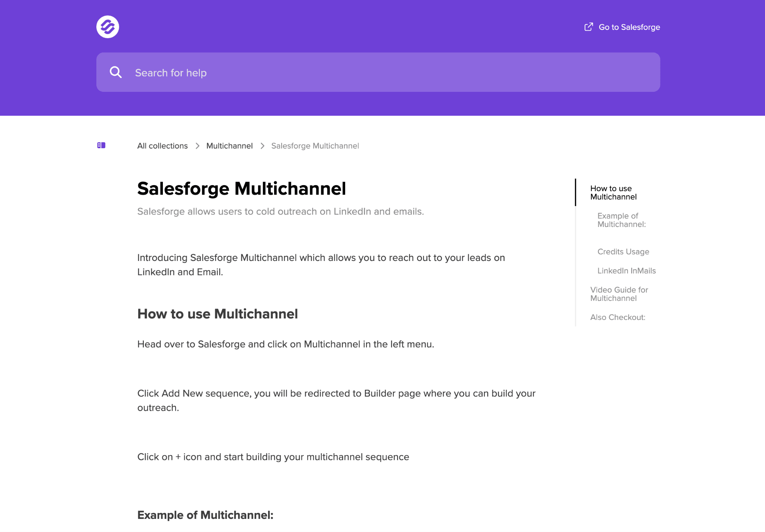
Task: Toggle the collections sidebar icon
Action: click(x=101, y=145)
